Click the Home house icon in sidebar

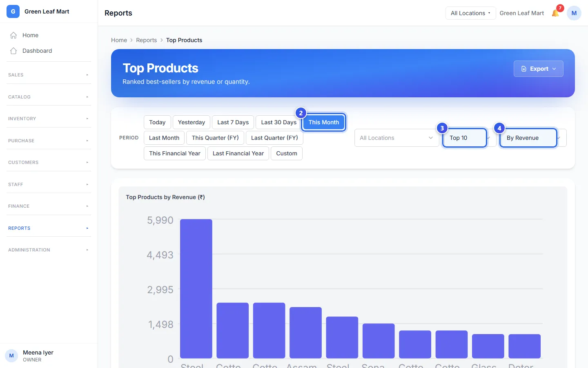(13, 35)
